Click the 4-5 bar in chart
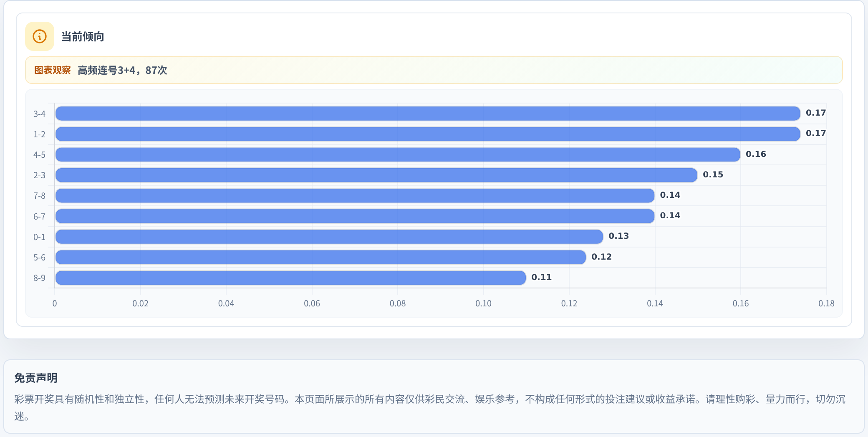This screenshot has height=437, width=868. tap(398, 154)
